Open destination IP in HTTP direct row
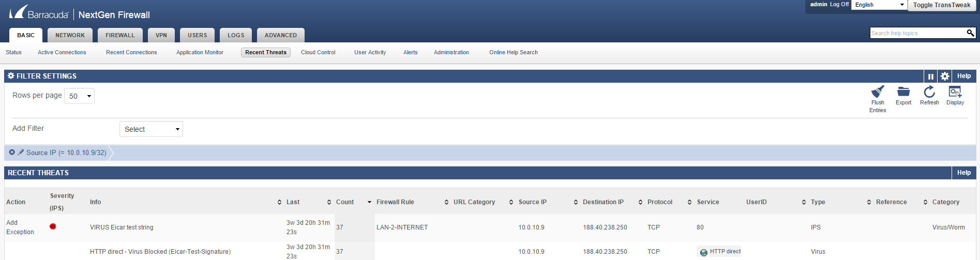 coord(605,252)
